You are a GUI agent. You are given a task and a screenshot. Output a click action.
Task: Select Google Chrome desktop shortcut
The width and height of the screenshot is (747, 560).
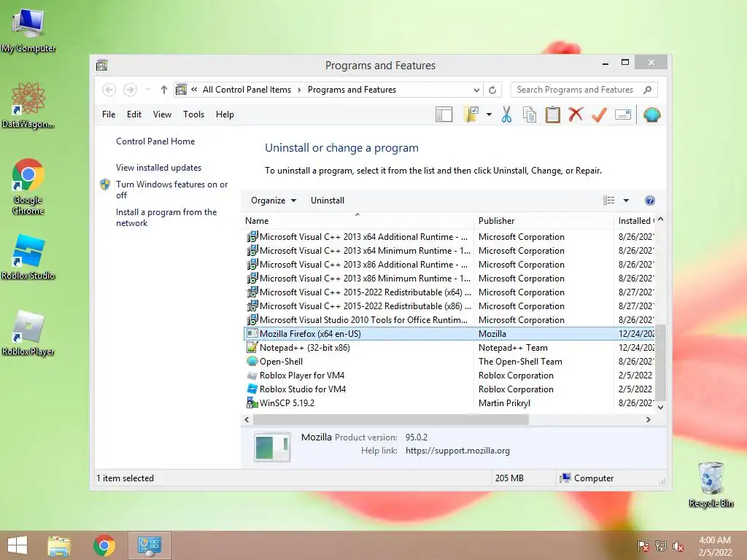coord(28,187)
